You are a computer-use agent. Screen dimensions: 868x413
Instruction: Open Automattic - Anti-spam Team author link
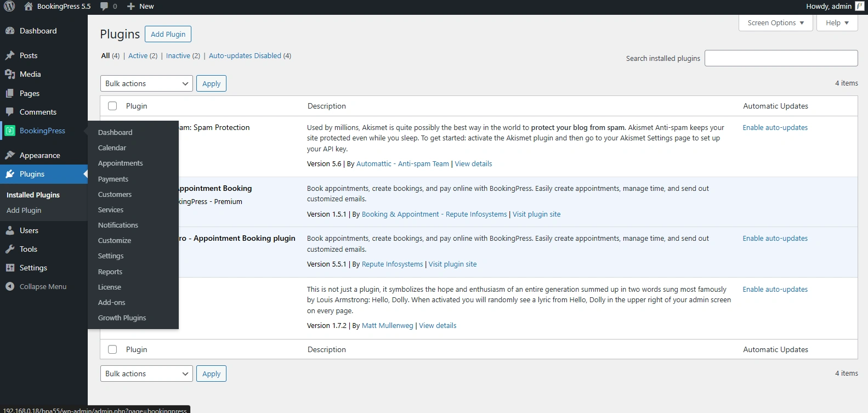402,164
